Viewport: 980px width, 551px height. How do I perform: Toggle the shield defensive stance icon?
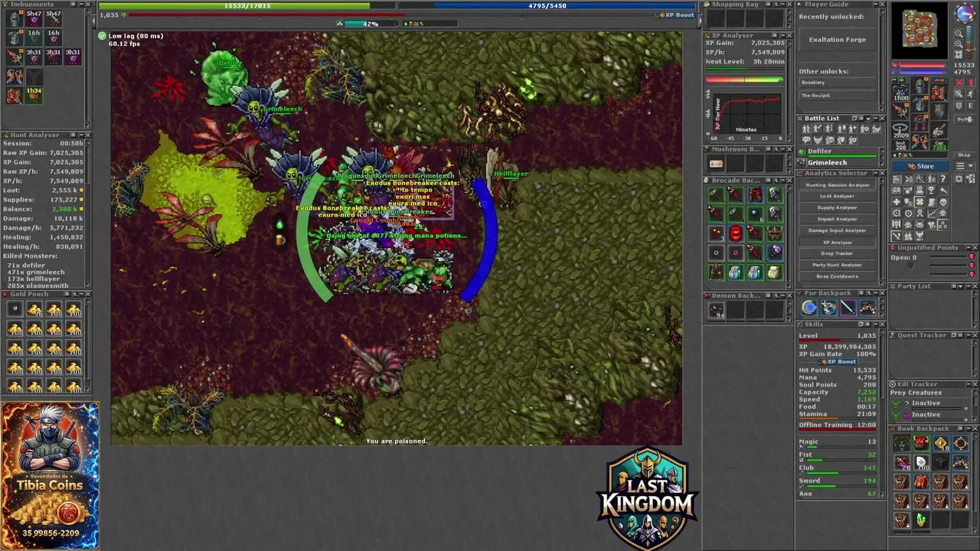click(959, 106)
